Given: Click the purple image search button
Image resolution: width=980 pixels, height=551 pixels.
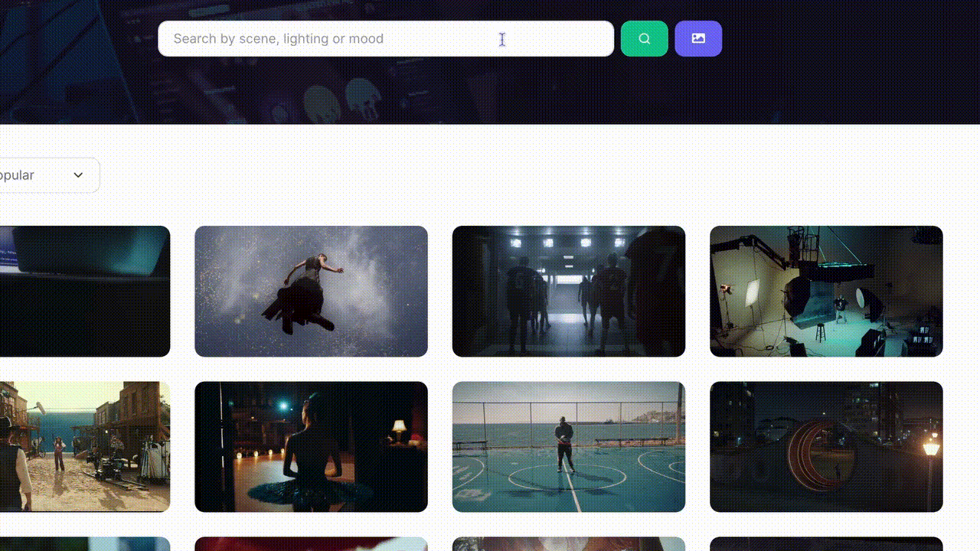Looking at the screenshot, I should point(698,38).
